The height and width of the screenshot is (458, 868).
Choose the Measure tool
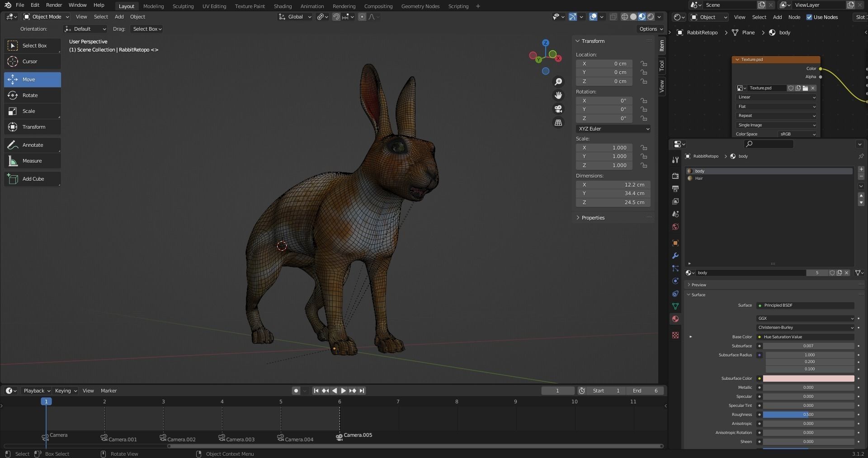33,161
